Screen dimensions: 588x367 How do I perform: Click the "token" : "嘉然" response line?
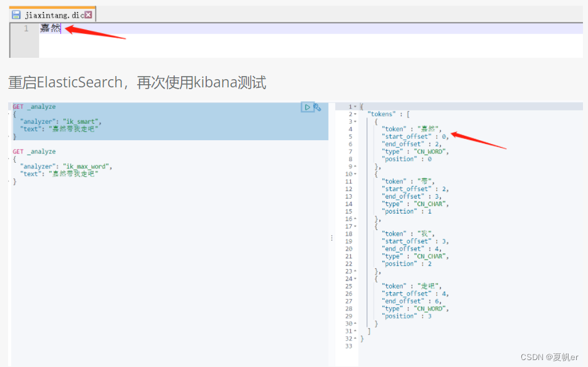[x=412, y=129]
